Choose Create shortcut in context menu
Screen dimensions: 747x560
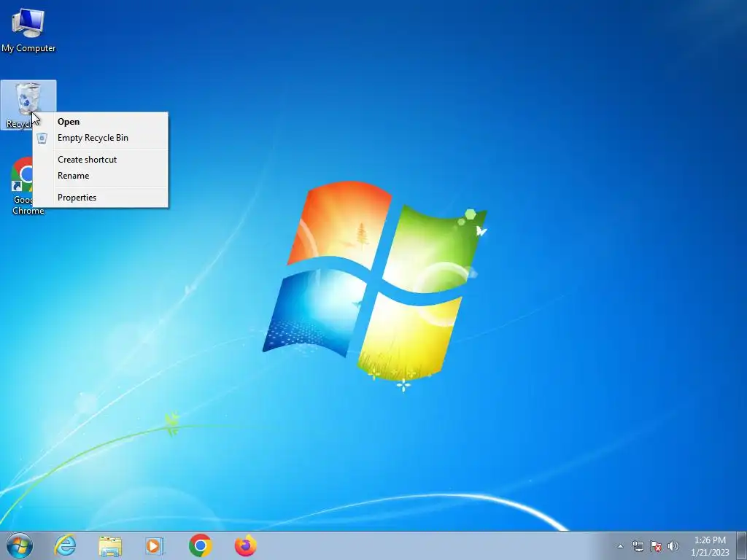click(101, 160)
